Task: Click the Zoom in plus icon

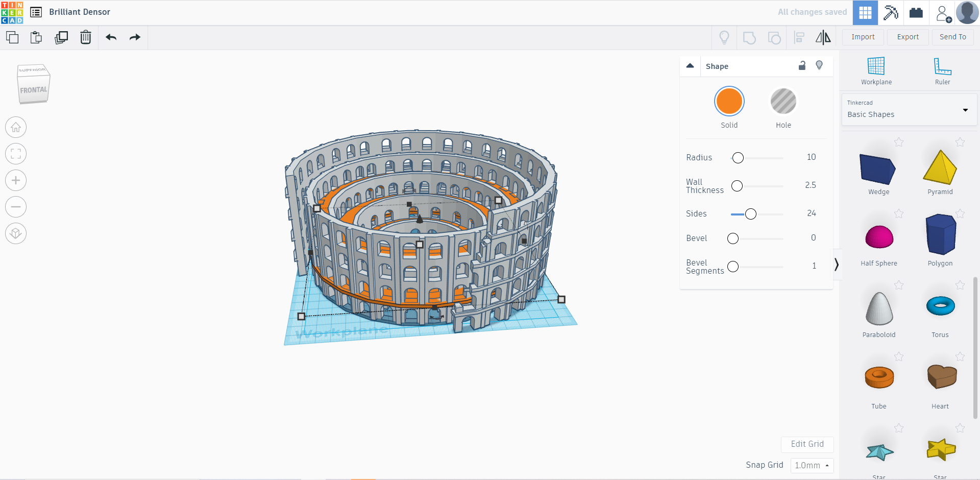Action: tap(16, 180)
